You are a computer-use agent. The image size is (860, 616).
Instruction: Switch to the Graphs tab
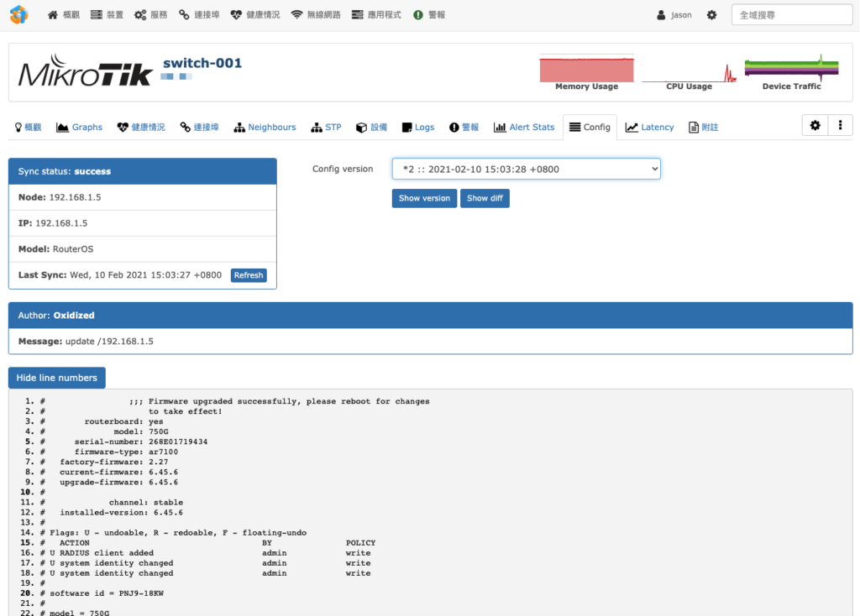coord(80,128)
